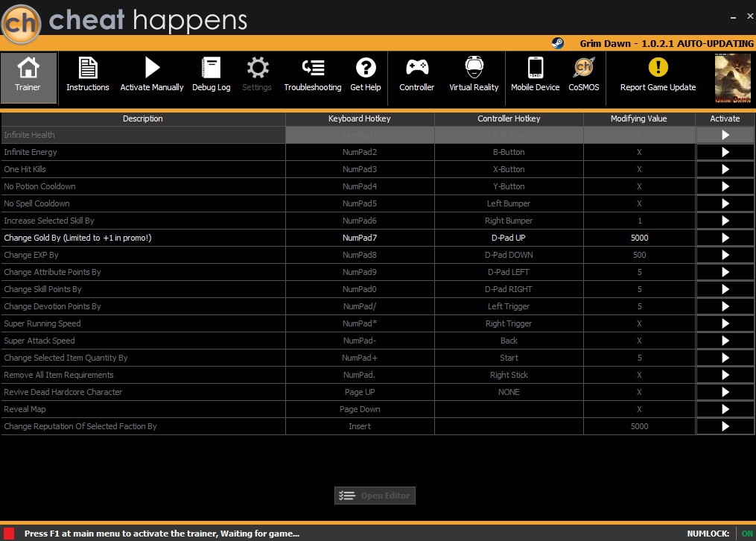
Task: Select the Right Stick controller hotkey
Action: coord(509,375)
